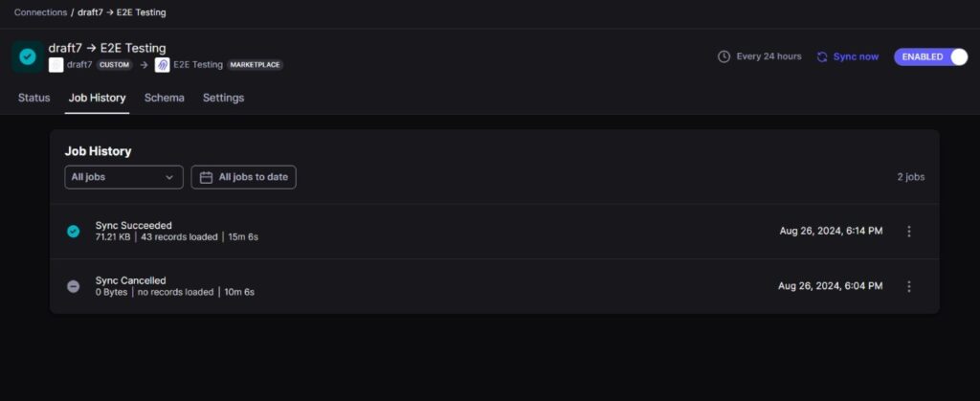Go to the Settings tab
This screenshot has width=980, height=401.
pyautogui.click(x=223, y=98)
